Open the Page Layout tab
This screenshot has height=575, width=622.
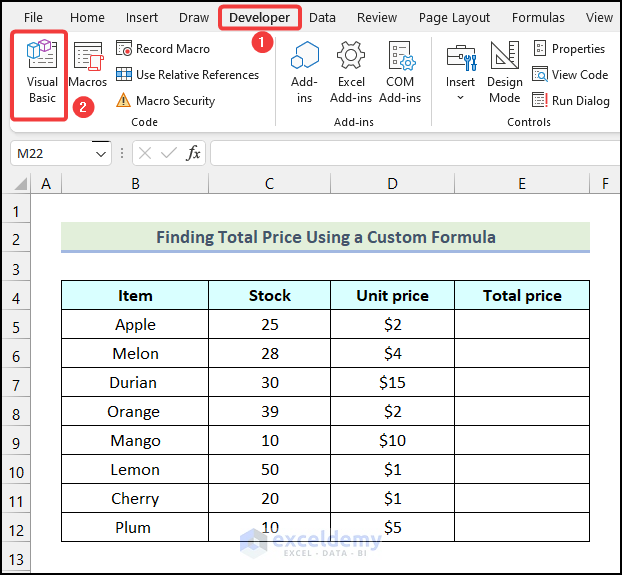(x=454, y=17)
